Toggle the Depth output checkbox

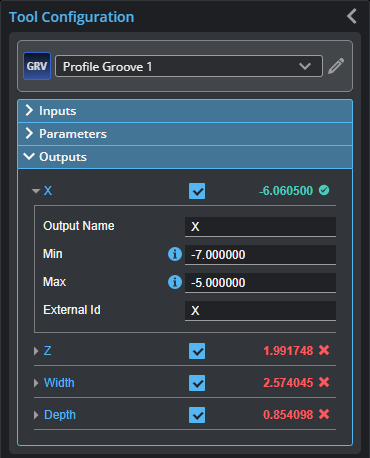click(x=197, y=415)
